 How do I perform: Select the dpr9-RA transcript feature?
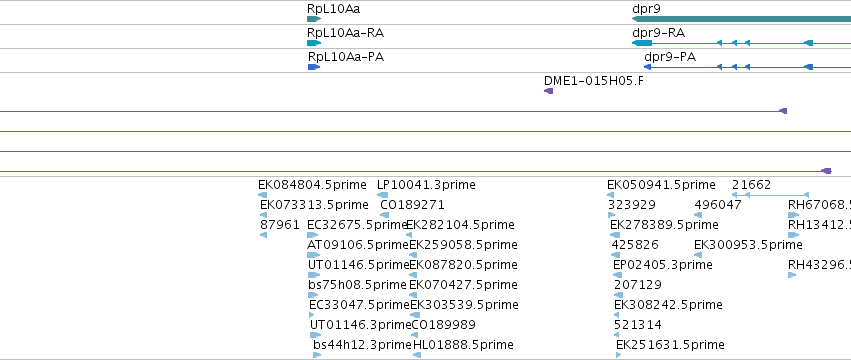tap(741, 43)
